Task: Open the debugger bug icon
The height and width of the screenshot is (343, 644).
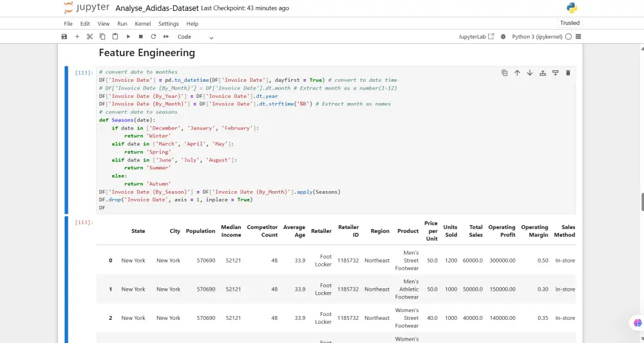Action: click(x=503, y=37)
